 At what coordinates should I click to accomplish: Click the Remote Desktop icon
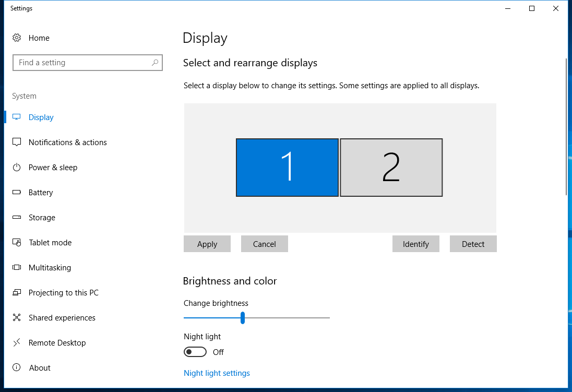pos(17,342)
